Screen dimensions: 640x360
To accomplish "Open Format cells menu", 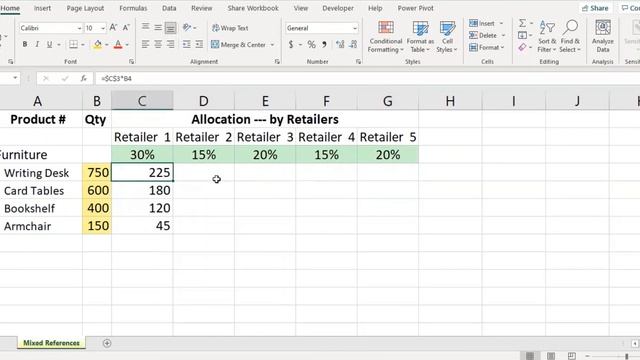I will 487,47.
